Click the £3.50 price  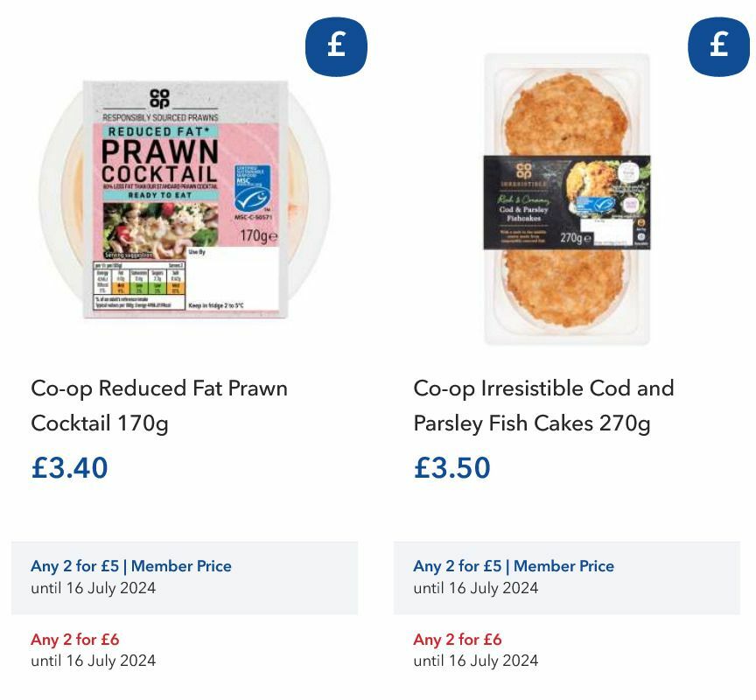[x=451, y=467]
